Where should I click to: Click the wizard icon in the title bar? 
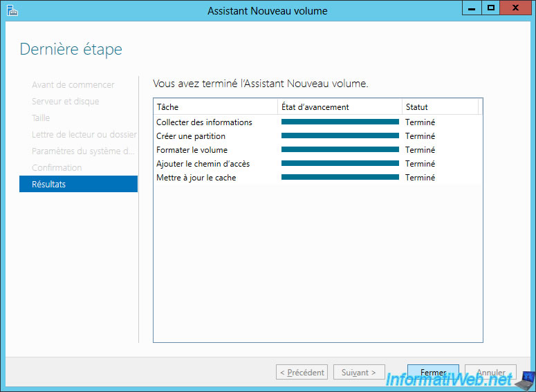click(12, 10)
